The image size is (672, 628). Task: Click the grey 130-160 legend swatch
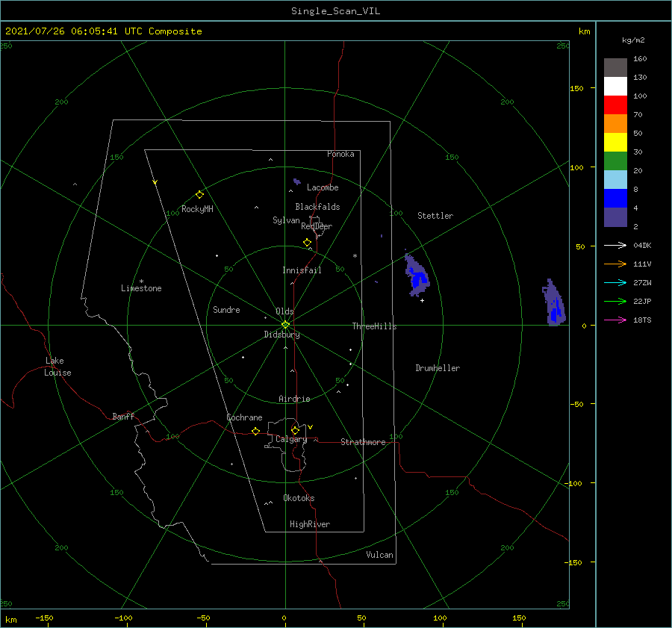(615, 68)
